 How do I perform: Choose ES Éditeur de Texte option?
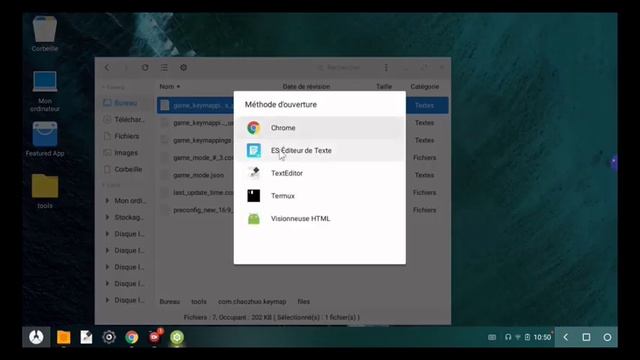320,151
